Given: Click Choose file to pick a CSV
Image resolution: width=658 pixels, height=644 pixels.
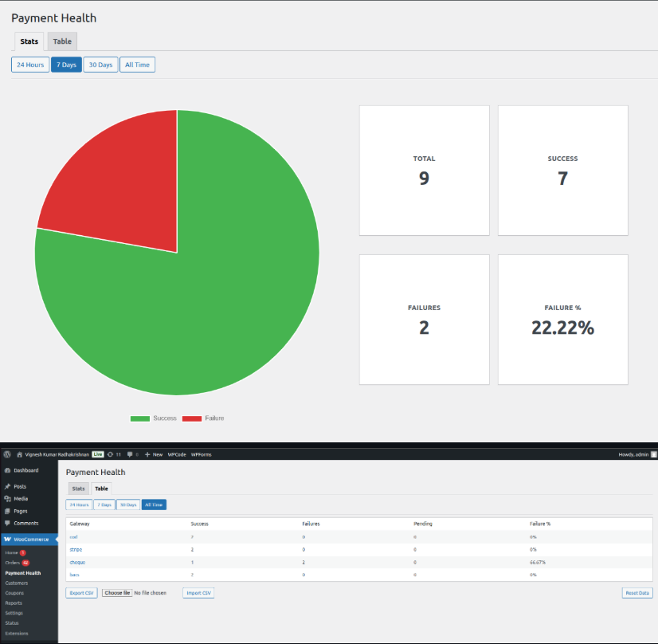Looking at the screenshot, I should (x=117, y=593).
